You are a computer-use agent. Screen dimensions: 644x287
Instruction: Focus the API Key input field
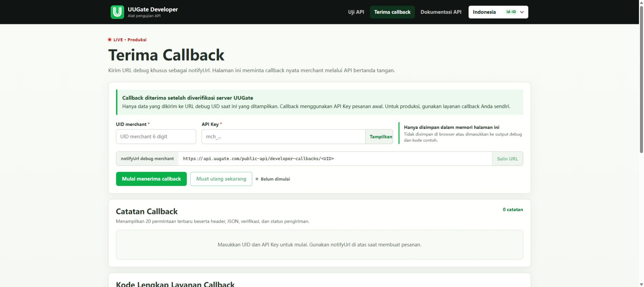283,137
